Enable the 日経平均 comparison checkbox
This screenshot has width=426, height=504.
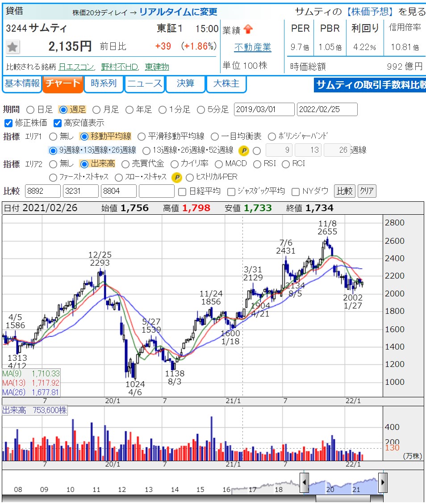coord(182,192)
